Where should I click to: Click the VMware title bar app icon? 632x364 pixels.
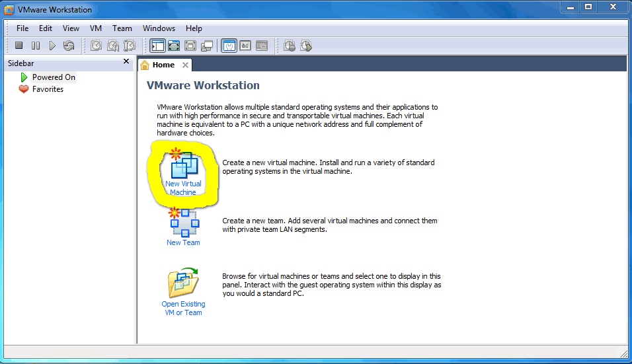9,10
